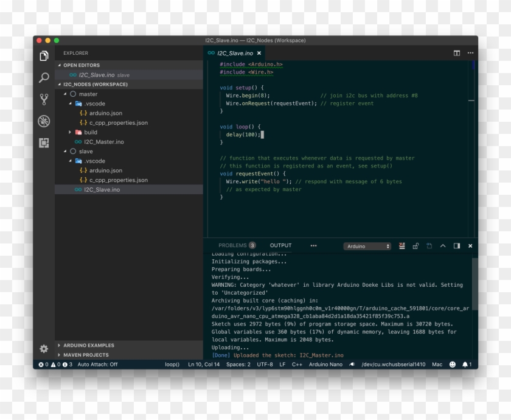The height and width of the screenshot is (420, 511).
Task: Maximize the panel using the chevron icon
Action: tap(443, 245)
